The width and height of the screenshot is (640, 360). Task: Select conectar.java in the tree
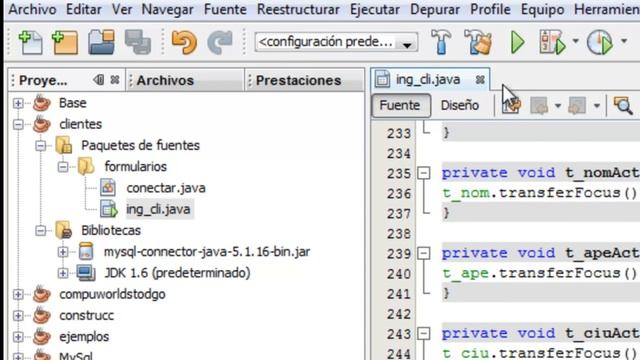coord(166,188)
